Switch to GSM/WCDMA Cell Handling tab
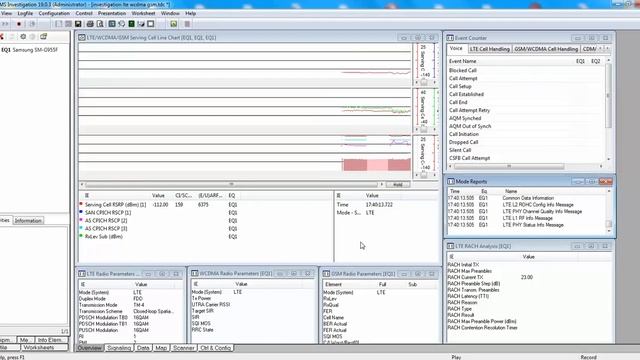This screenshot has height=360, width=640. [x=546, y=49]
